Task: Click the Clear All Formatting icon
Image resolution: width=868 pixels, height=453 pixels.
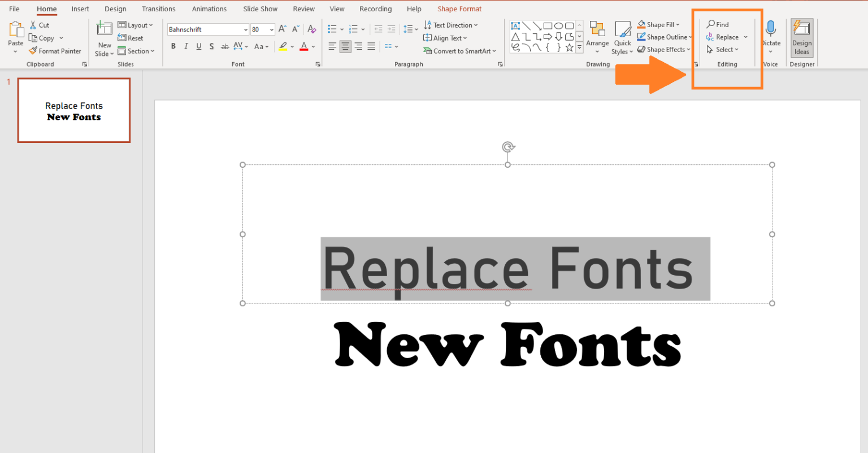Action: (x=311, y=29)
